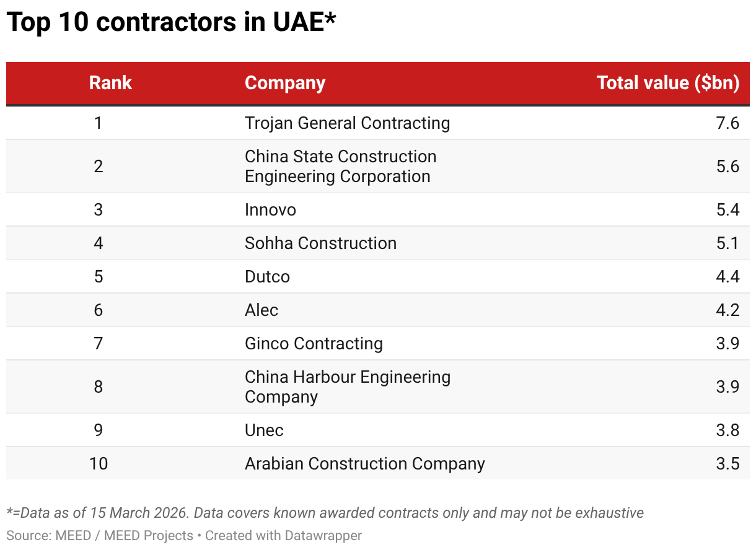Screen dimensions: 756x550
Task: Select the Unec row
Action: tap(264, 430)
